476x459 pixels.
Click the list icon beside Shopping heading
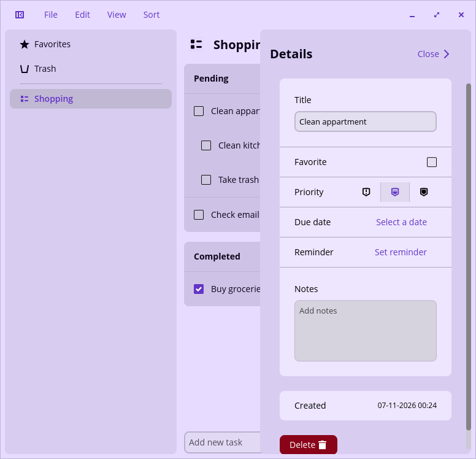pos(196,44)
